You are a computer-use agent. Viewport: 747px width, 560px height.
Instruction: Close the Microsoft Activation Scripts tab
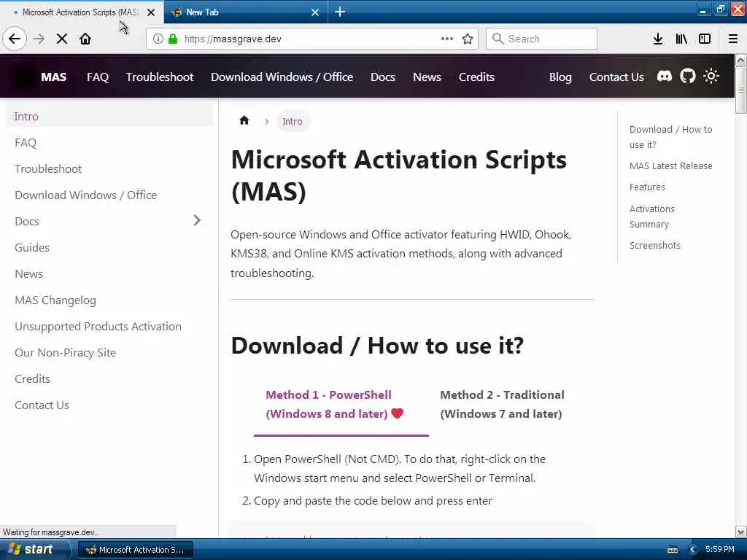coord(151,12)
